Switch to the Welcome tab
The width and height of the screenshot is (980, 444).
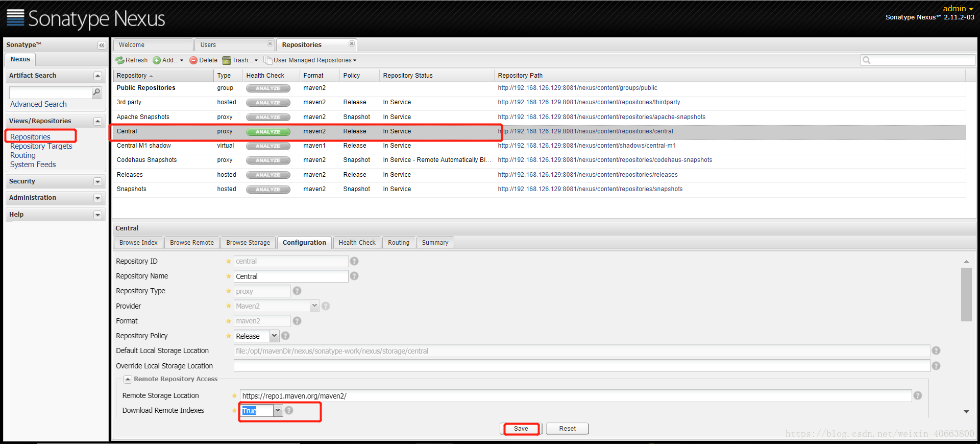click(x=153, y=45)
